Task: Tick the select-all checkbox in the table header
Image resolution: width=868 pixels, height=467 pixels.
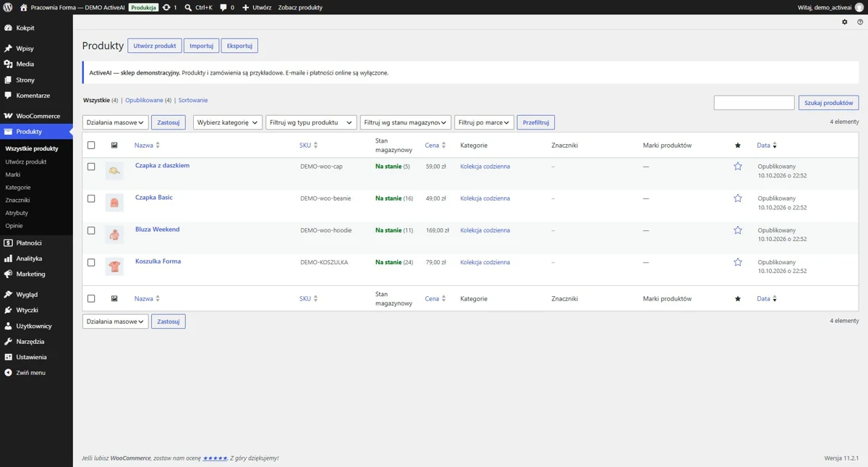Action: coord(91,146)
